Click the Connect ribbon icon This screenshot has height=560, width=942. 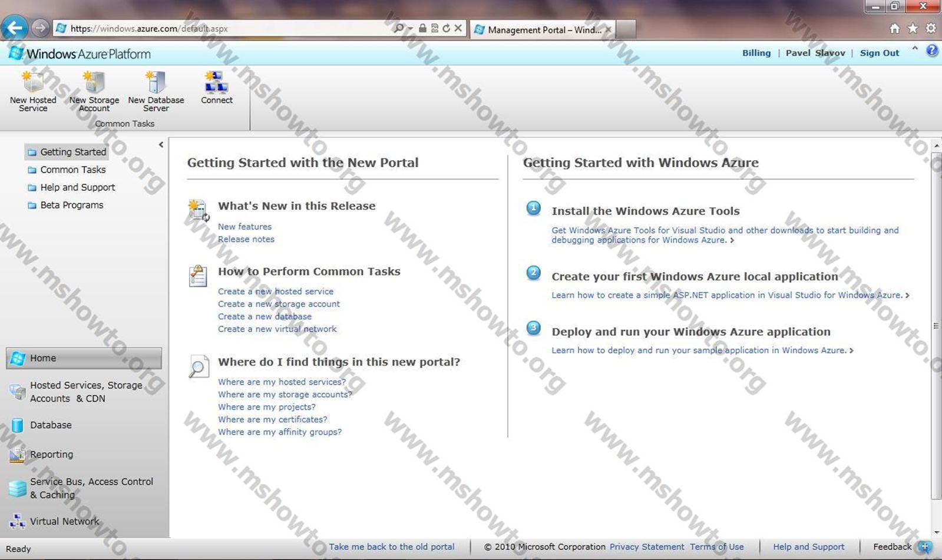tap(216, 82)
